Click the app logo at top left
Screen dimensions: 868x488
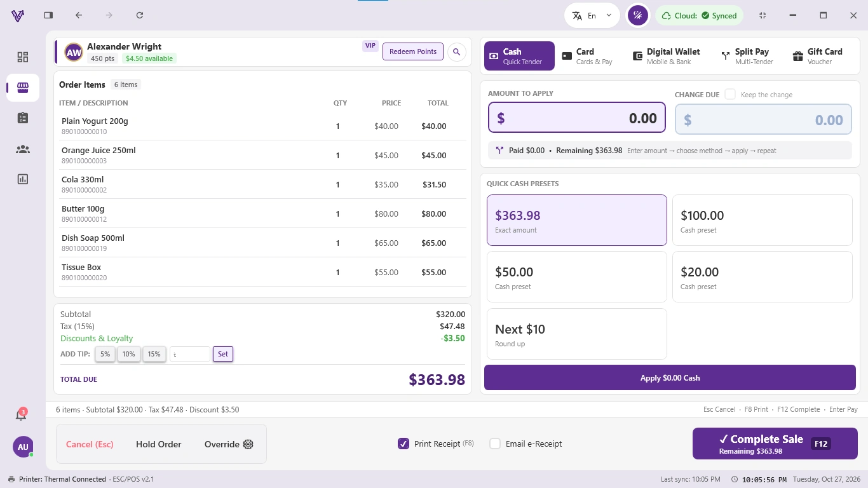coord(18,15)
